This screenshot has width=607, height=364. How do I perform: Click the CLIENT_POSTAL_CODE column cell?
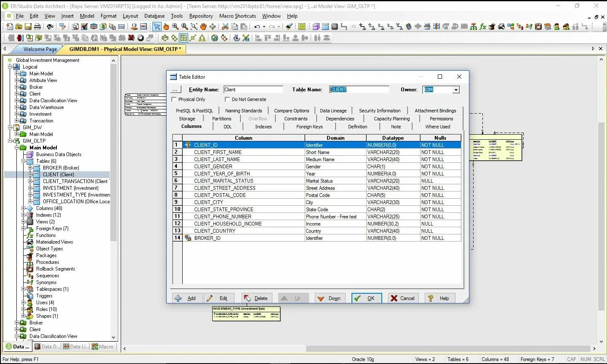click(244, 195)
